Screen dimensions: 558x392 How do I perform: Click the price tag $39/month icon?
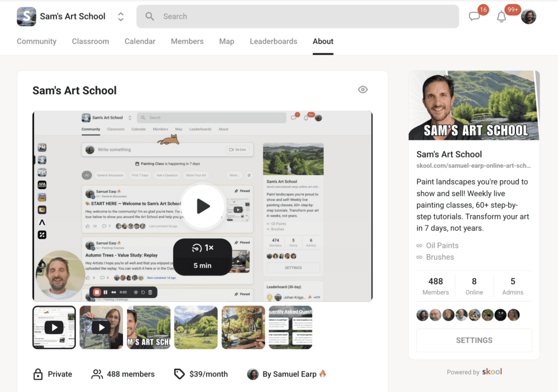179,374
